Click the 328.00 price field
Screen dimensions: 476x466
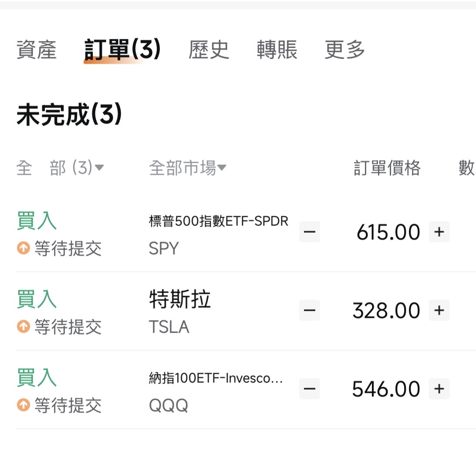[x=386, y=310]
